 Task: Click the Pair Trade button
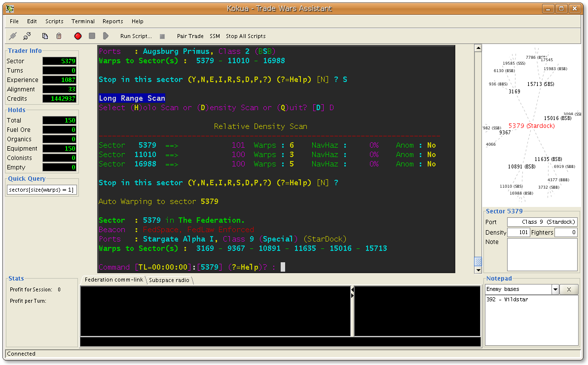(190, 36)
